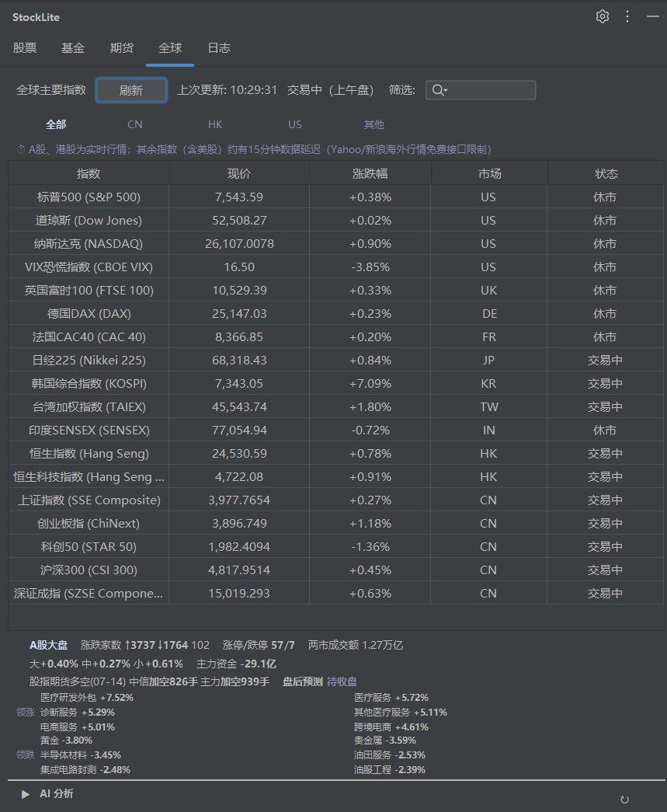This screenshot has height=812, width=667.
Task: Click the price 68,318.43 cell
Action: [x=239, y=361]
